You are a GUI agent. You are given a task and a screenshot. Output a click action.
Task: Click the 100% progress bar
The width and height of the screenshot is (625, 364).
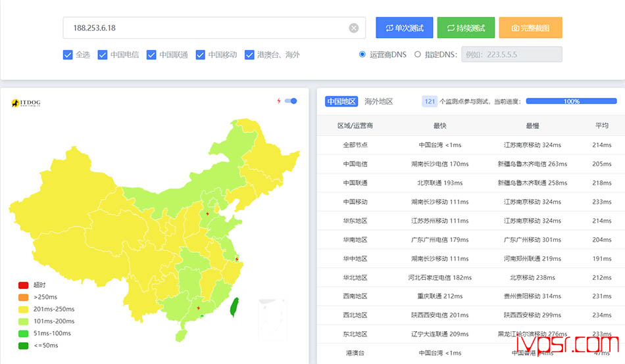click(x=571, y=101)
